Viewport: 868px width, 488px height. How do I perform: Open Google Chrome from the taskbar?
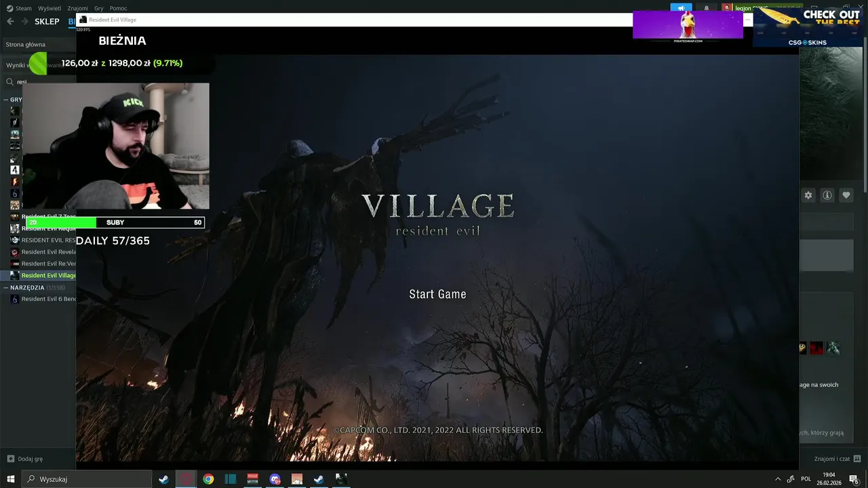pyautogui.click(x=208, y=479)
